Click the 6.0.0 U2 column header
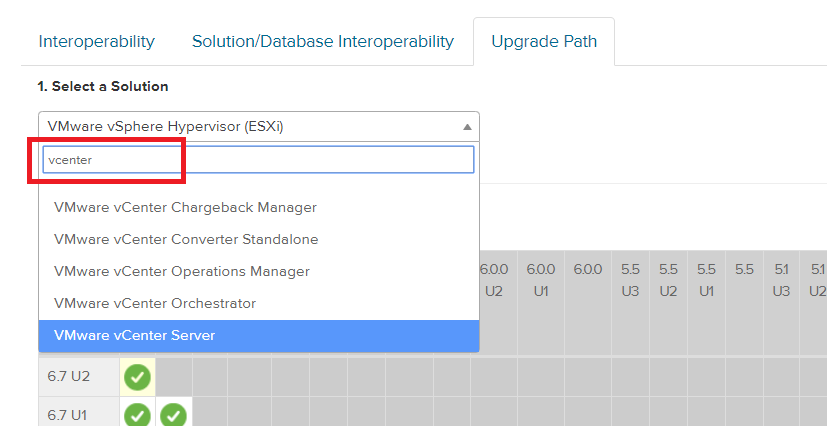827x426 pixels. pyautogui.click(x=494, y=303)
